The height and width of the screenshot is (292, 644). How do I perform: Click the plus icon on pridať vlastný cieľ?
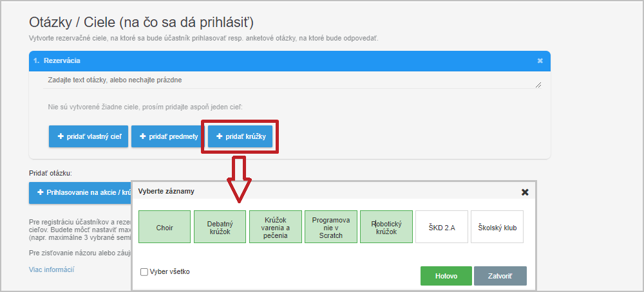click(61, 136)
